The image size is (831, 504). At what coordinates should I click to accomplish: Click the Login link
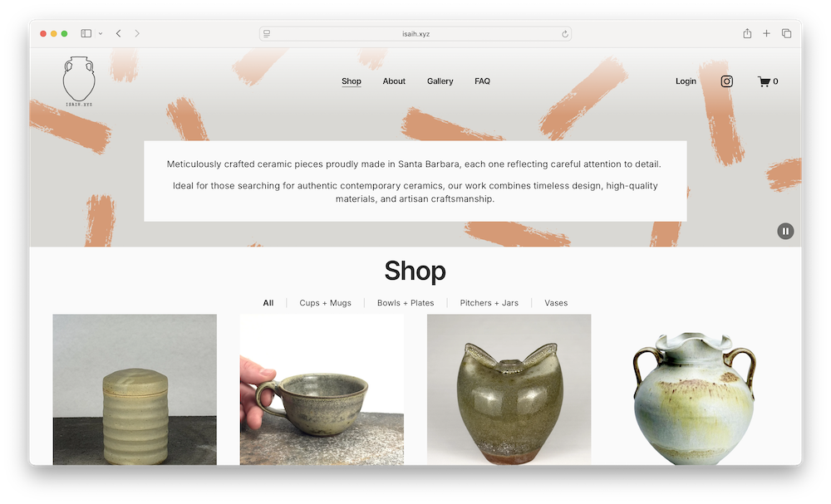[686, 81]
